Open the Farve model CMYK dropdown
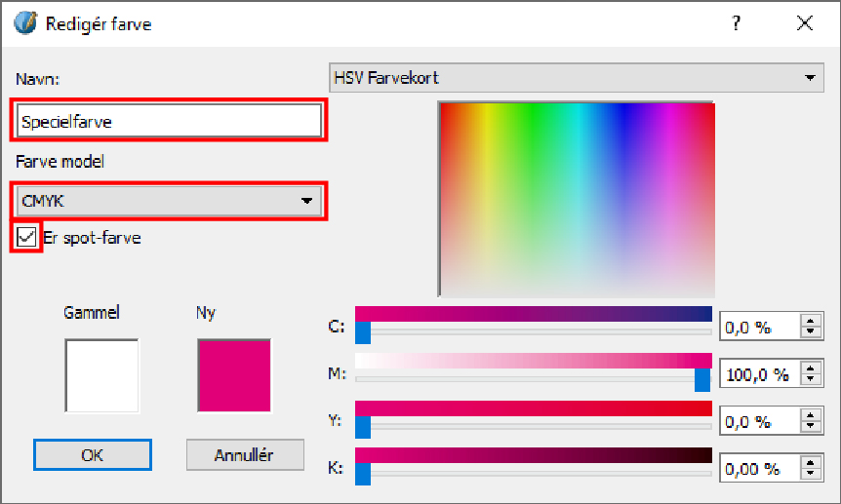Viewport: 841px width, 504px height. pyautogui.click(x=169, y=200)
